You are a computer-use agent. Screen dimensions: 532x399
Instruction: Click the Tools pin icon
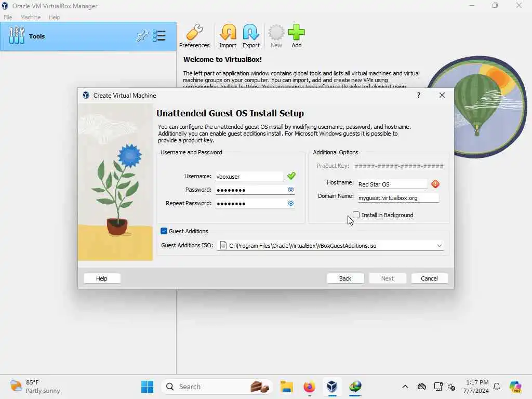pos(142,36)
